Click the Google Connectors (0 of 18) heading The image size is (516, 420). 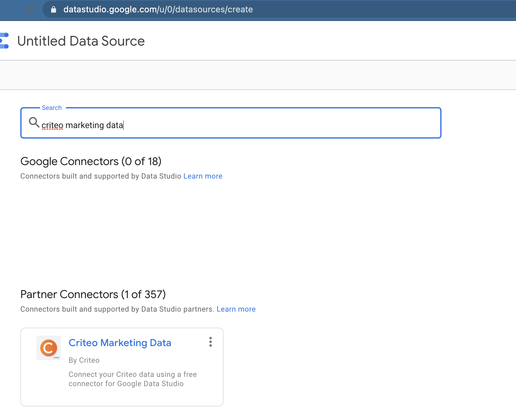pyautogui.click(x=91, y=161)
